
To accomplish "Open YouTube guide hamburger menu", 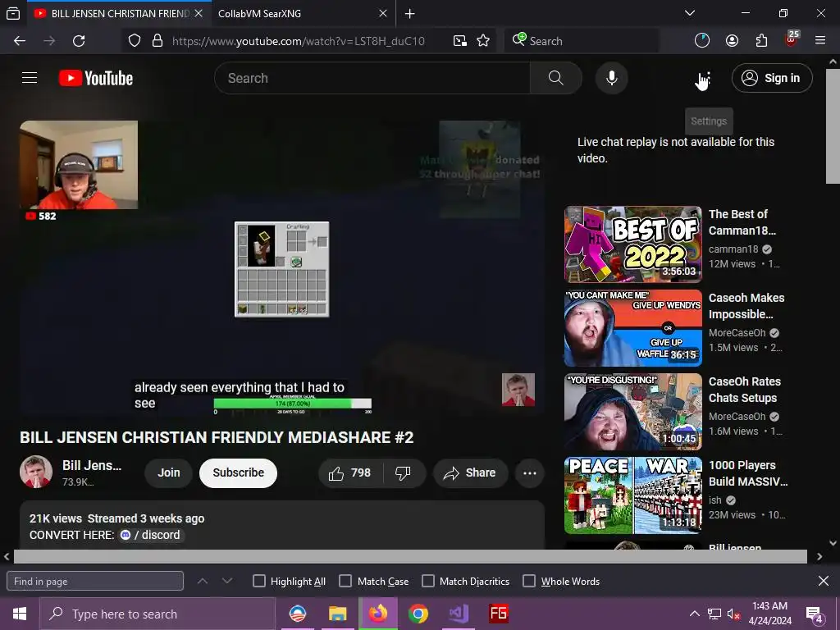I will [30, 78].
